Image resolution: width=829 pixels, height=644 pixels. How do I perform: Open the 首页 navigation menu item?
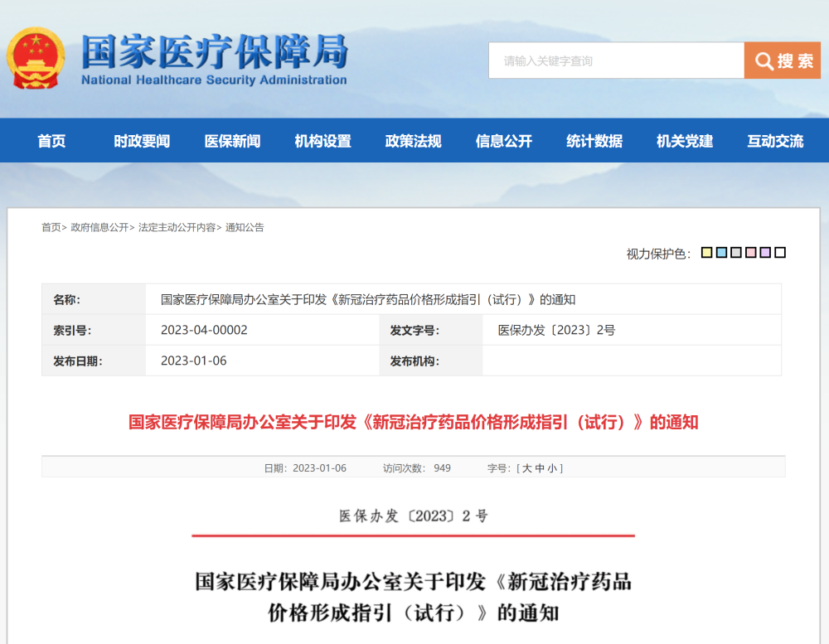point(51,141)
